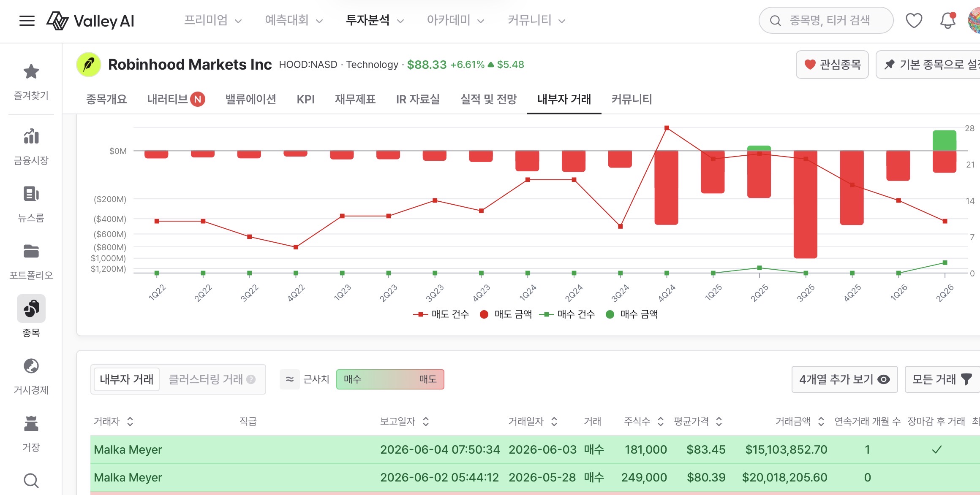Click the 장마감 후 거래 checkmark in first row
The width and height of the screenshot is (980, 495).
(x=937, y=449)
